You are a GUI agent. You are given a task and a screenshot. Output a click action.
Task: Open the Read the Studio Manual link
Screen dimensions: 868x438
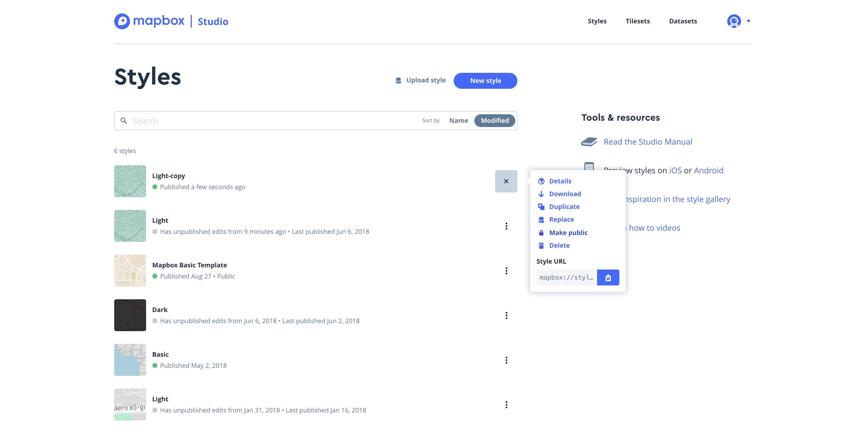648,142
